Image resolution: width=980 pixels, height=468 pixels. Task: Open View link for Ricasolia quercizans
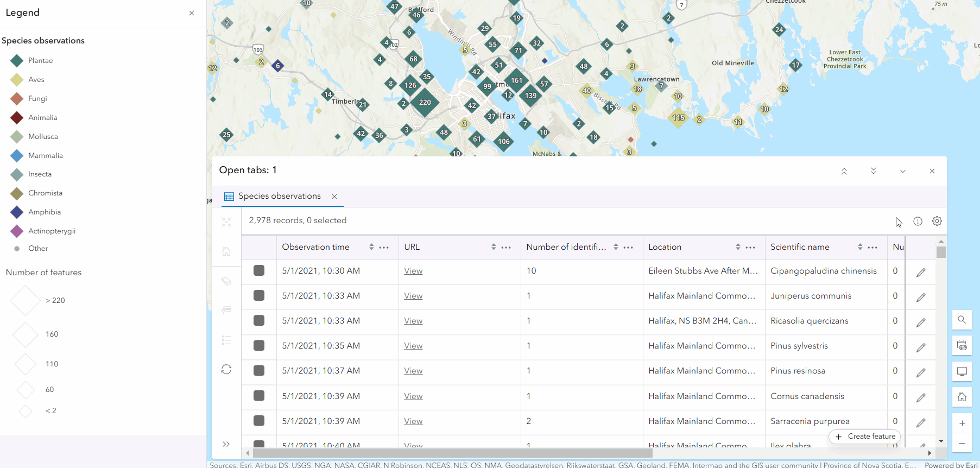(413, 321)
